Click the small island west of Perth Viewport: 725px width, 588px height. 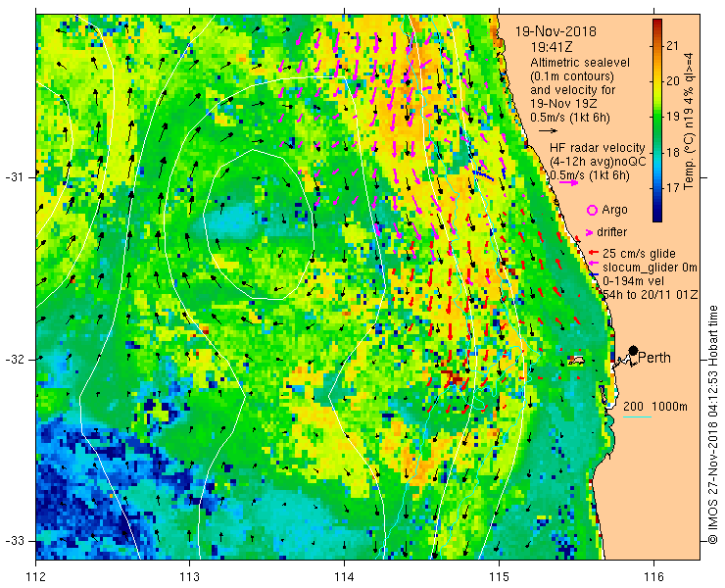coord(576,360)
